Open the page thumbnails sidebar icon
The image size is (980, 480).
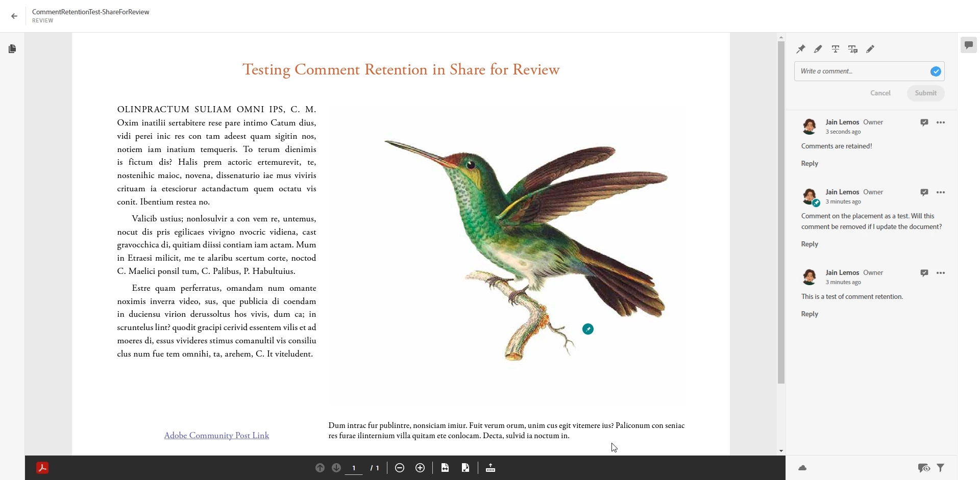[x=12, y=49]
